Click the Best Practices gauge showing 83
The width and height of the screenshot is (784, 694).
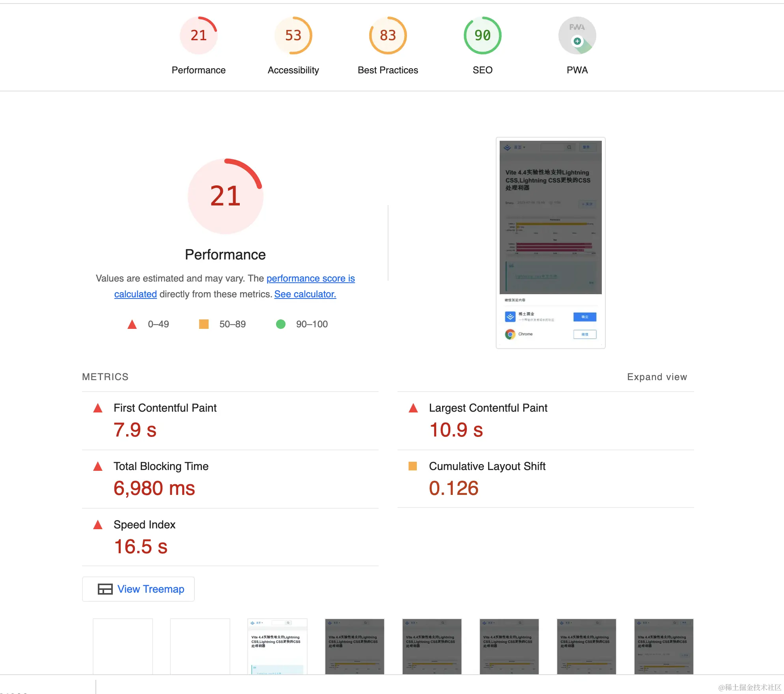387,35
